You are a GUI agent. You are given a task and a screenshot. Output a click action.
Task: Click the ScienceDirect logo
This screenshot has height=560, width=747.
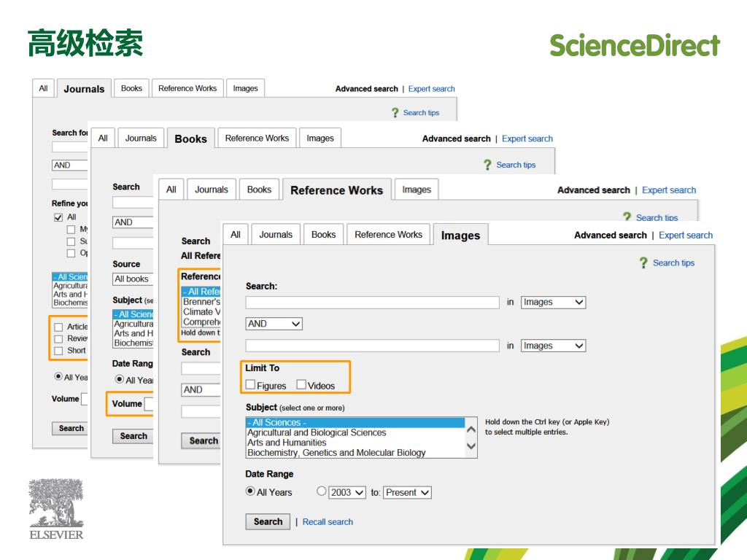635,46
